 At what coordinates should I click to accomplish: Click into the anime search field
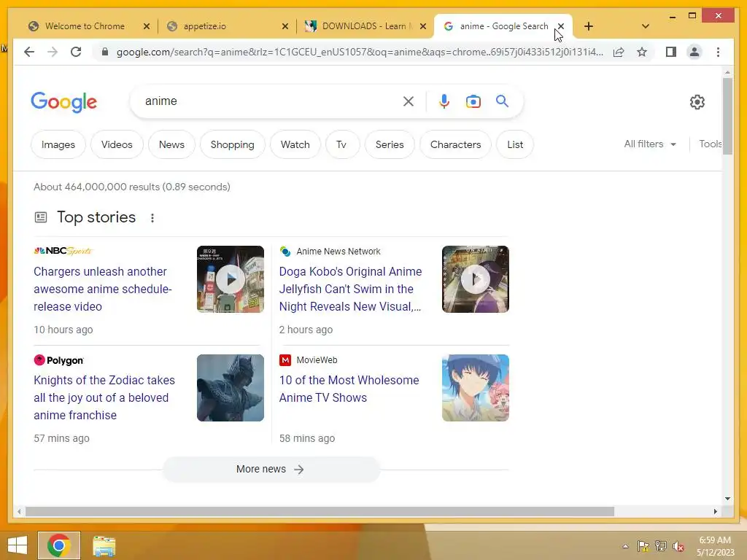(x=271, y=101)
